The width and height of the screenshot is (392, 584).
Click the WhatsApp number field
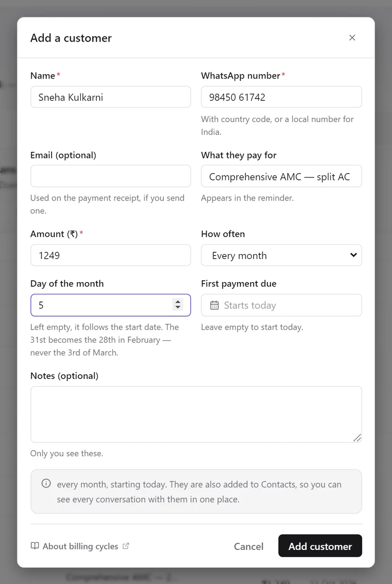pos(281,97)
